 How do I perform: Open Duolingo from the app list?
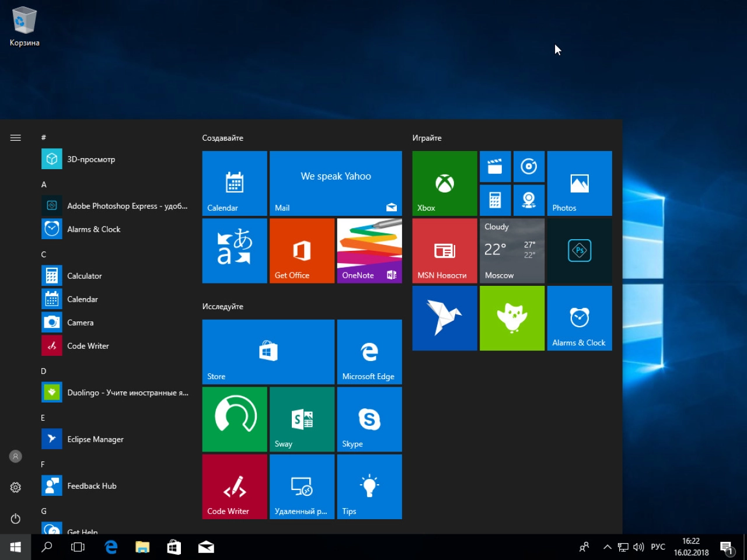point(116,393)
